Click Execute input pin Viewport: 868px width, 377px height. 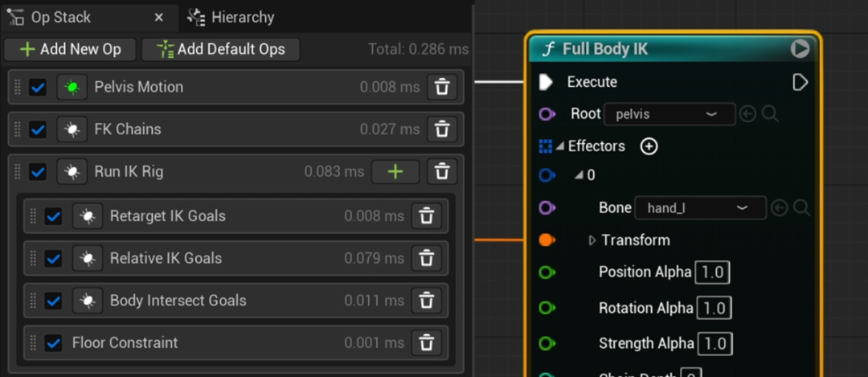click(x=546, y=83)
